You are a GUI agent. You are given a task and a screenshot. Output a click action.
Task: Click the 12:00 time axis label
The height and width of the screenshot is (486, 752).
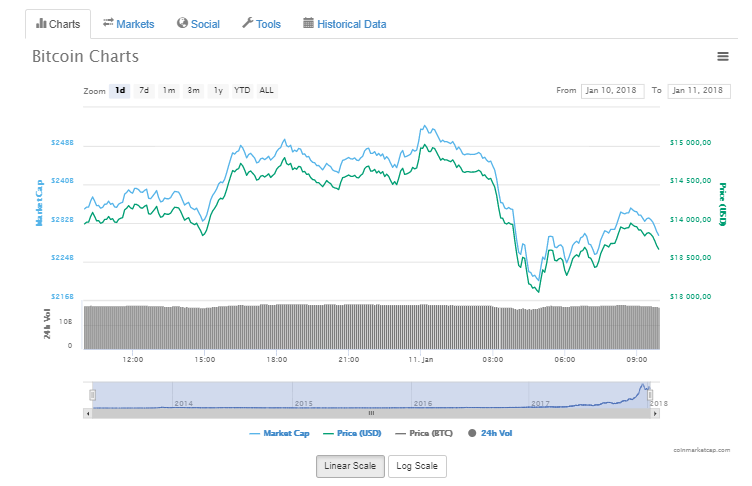coord(132,359)
